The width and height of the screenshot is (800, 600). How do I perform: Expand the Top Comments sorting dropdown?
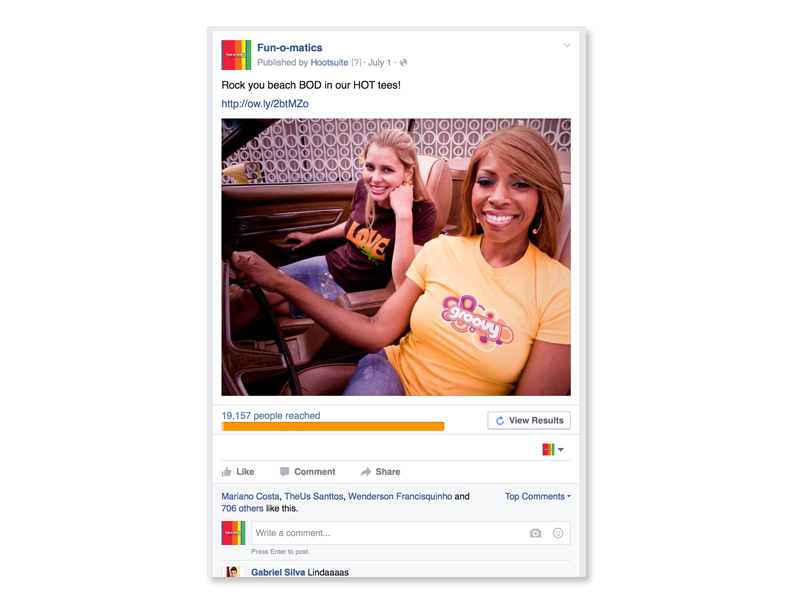(x=538, y=496)
